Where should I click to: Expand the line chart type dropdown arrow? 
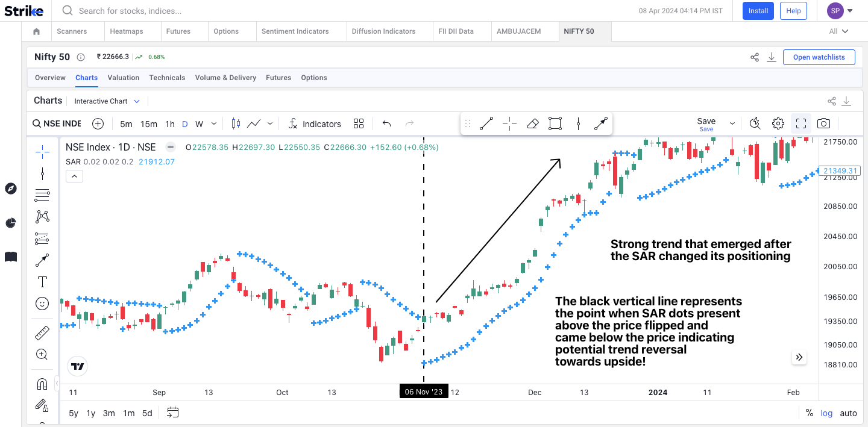coord(270,123)
